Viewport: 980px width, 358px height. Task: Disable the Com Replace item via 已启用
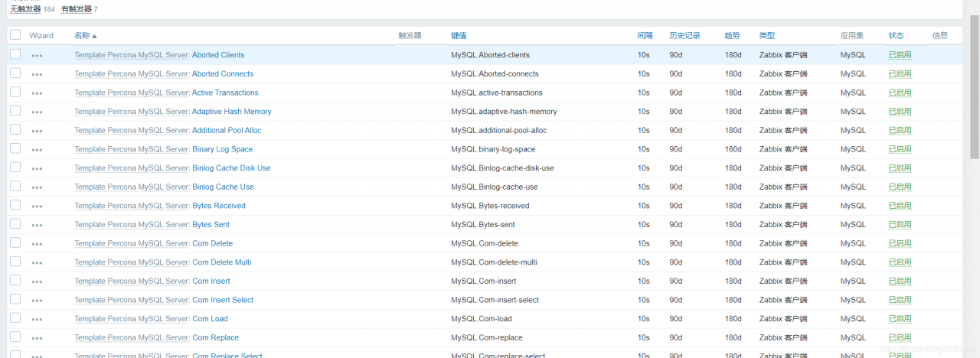900,337
